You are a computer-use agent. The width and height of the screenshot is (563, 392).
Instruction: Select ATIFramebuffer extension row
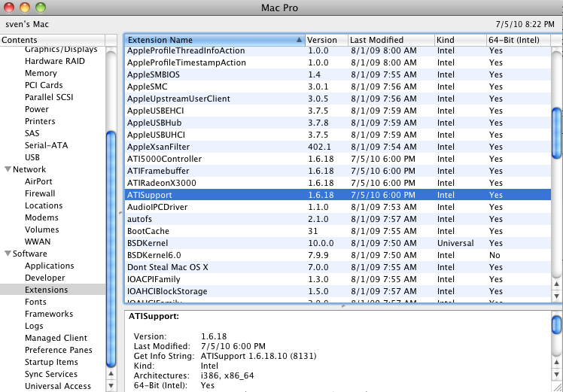[x=338, y=171]
